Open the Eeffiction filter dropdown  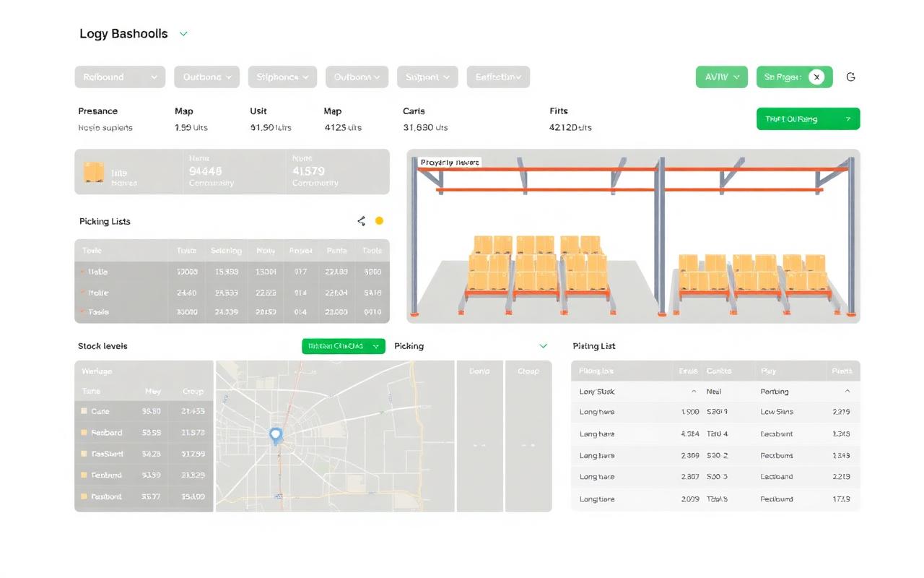(498, 77)
